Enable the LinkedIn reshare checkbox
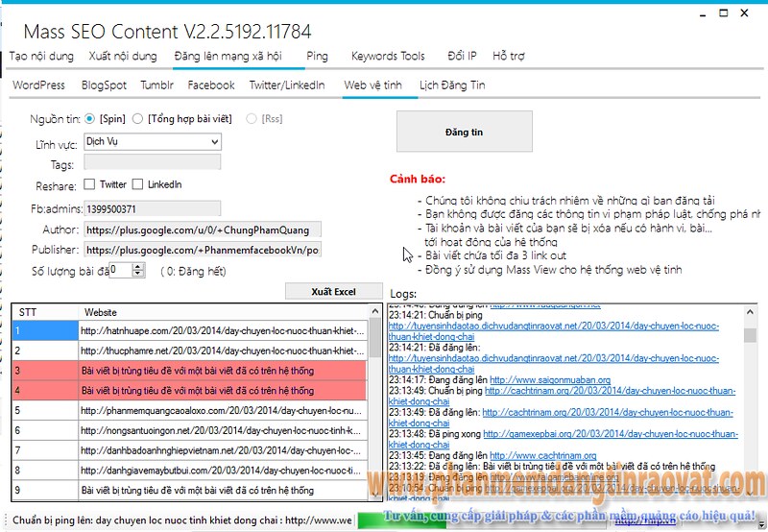 point(137,184)
